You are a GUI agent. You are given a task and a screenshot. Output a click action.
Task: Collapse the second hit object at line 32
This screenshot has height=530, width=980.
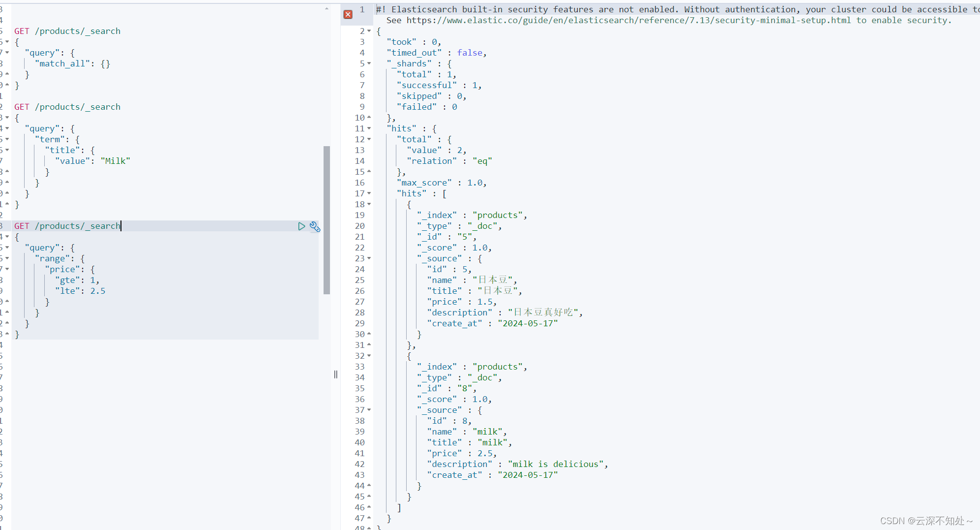pos(369,356)
